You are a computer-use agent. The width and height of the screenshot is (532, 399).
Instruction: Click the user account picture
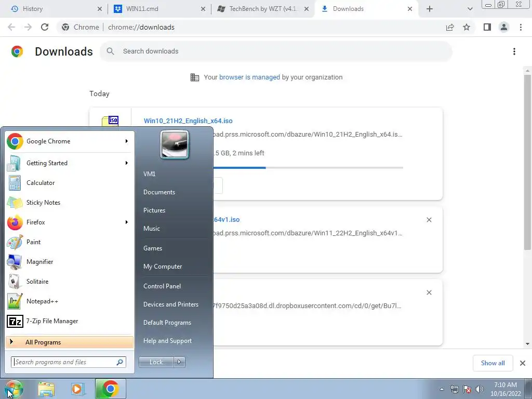(175, 144)
